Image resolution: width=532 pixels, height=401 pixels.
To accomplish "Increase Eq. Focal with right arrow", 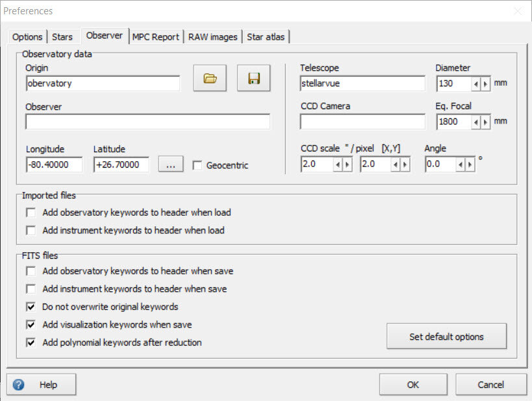I will pos(485,122).
